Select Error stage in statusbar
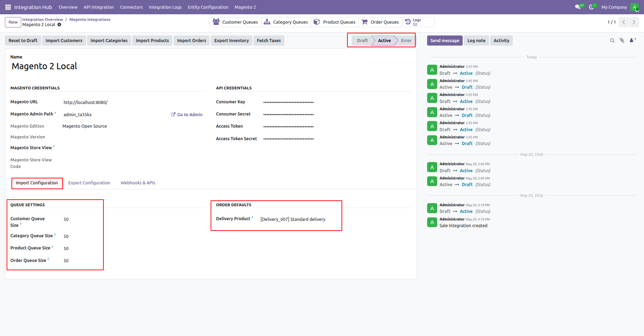 (x=406, y=41)
